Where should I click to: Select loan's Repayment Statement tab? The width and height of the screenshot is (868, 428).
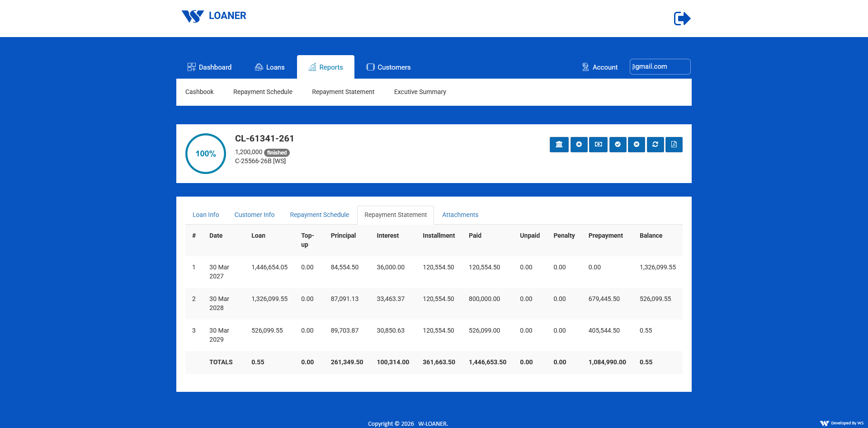396,215
